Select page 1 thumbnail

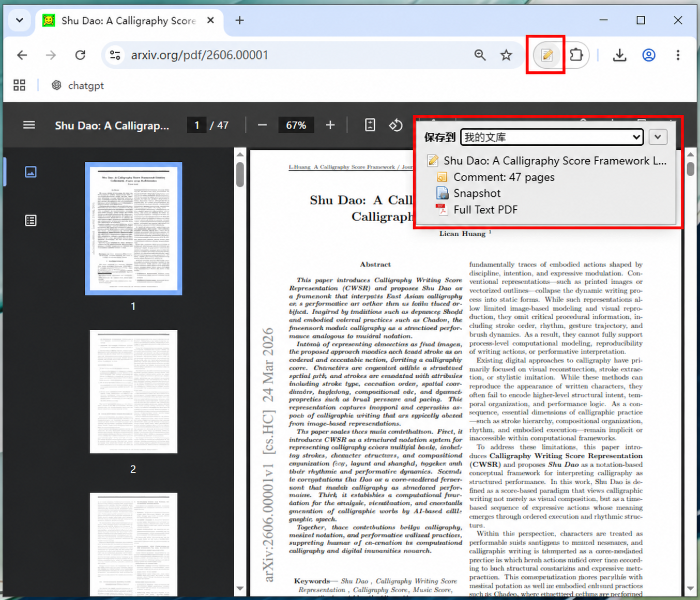[x=133, y=228]
